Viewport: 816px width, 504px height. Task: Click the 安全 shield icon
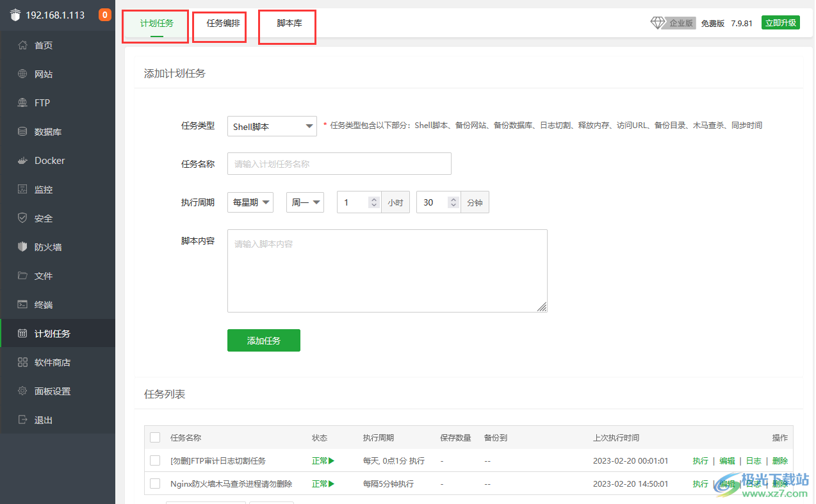coord(22,218)
